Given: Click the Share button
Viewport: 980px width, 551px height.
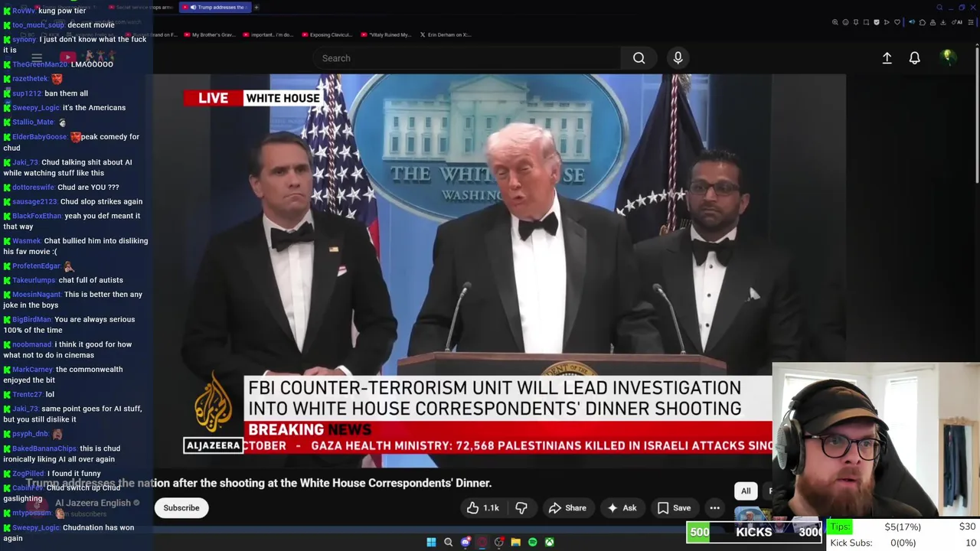Looking at the screenshot, I should pos(567,508).
